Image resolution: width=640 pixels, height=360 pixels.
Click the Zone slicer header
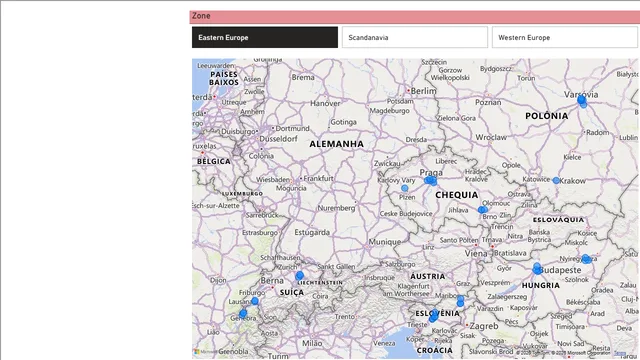coord(415,17)
